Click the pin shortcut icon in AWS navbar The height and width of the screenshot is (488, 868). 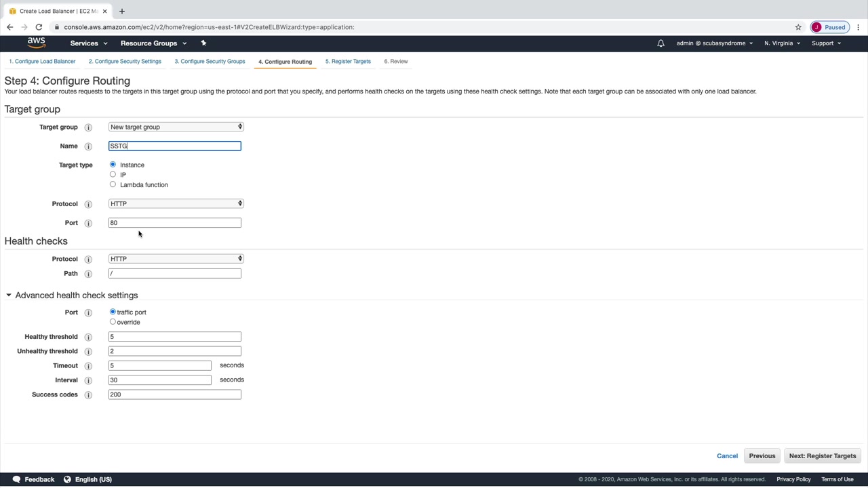[203, 43]
